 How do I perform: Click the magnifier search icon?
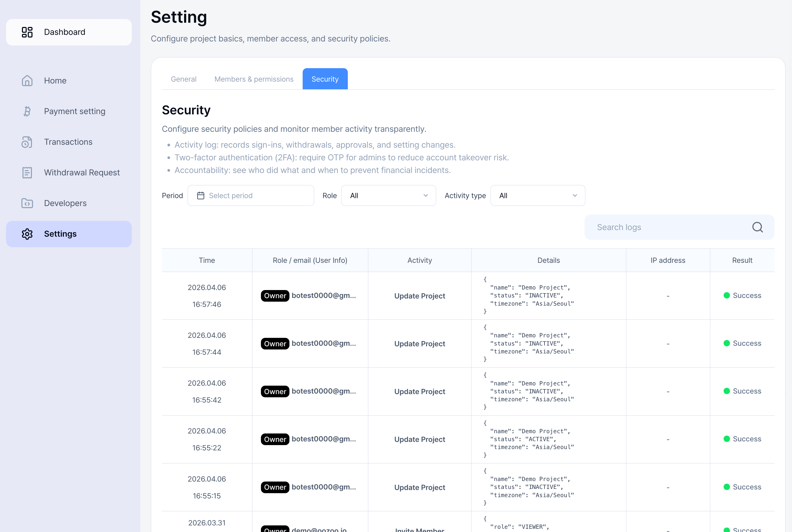[757, 227]
